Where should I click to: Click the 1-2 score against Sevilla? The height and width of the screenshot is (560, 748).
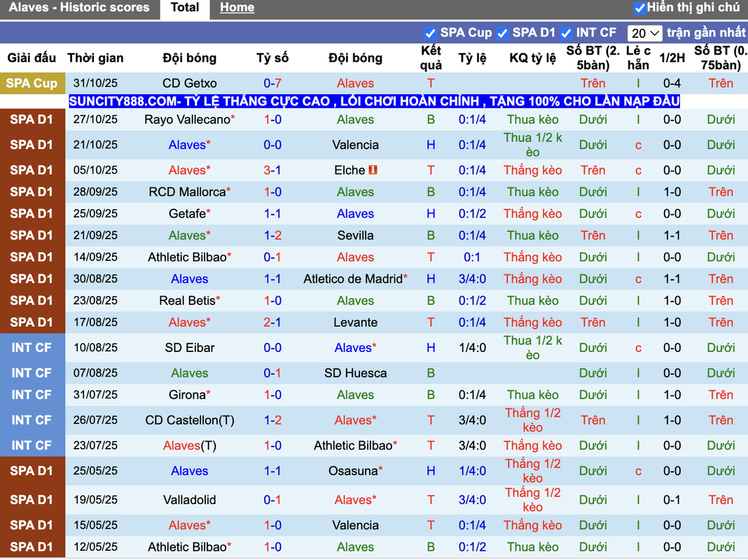point(272,235)
